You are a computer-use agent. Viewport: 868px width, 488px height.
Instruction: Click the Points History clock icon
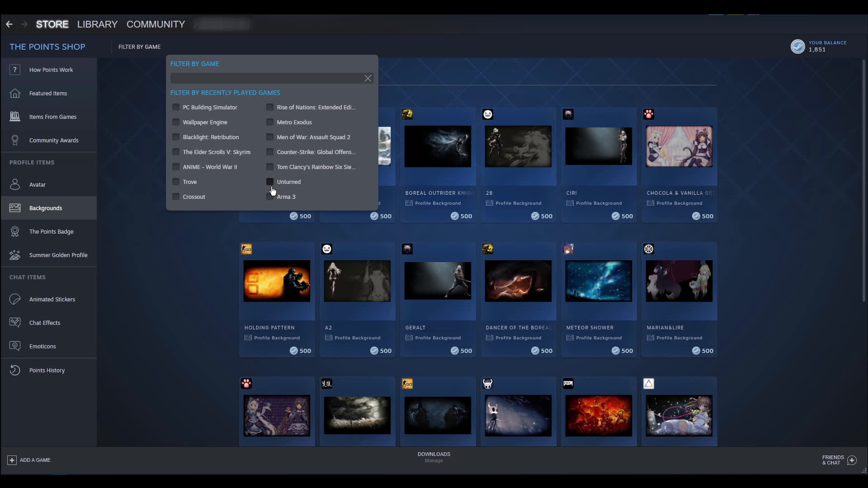[x=15, y=370]
